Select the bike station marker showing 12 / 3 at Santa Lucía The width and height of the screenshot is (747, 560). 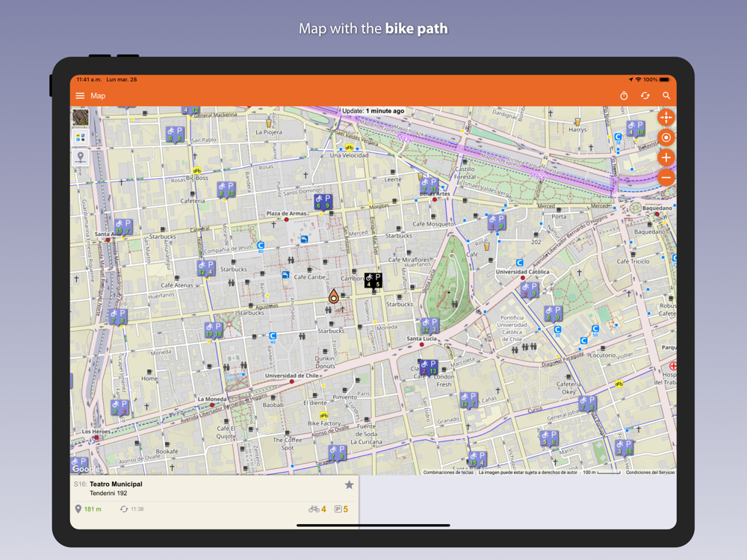430,326
